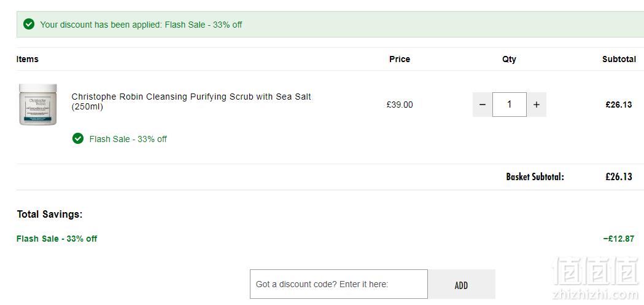Click the green checkmark in discount banner
Image resolution: width=644 pixels, height=305 pixels.
pyautogui.click(x=29, y=24)
